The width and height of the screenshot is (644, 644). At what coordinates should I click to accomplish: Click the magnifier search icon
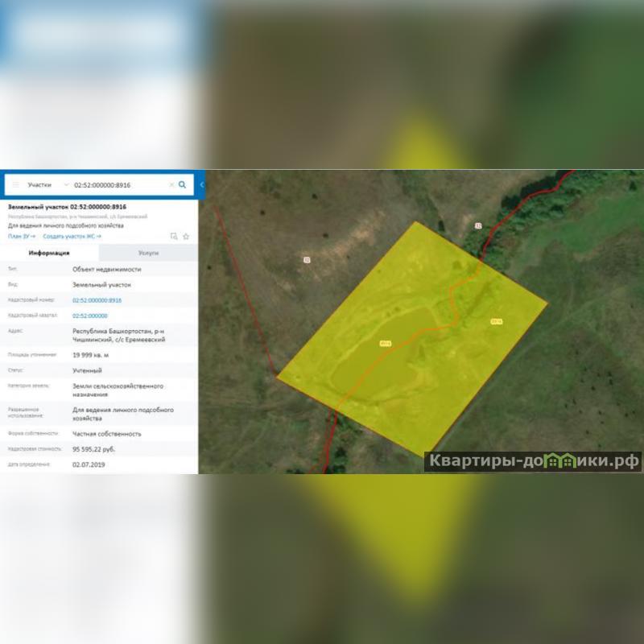click(x=182, y=184)
